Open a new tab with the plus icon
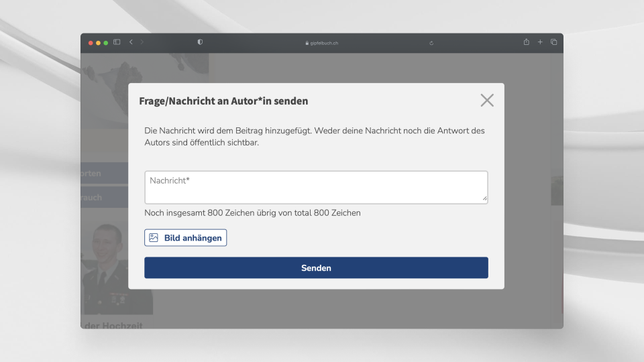The image size is (644, 362). pos(540,42)
